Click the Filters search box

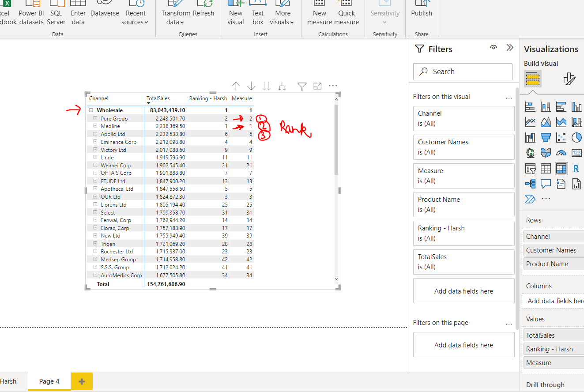coord(463,72)
